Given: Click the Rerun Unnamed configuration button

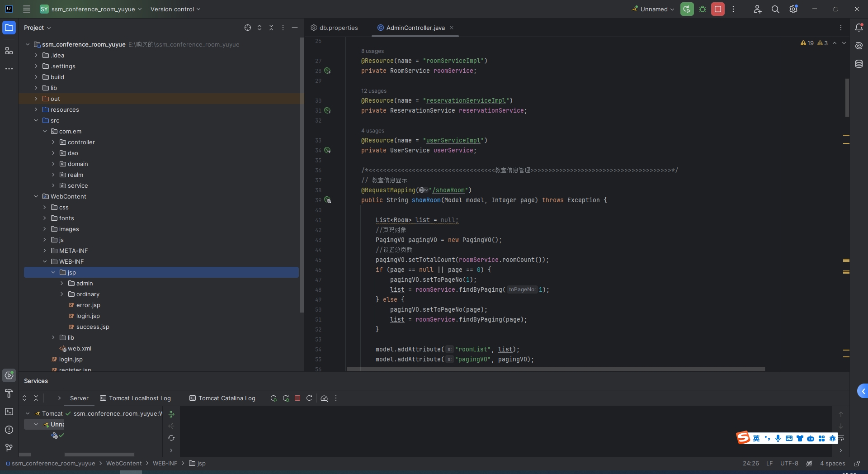Looking at the screenshot, I should (x=687, y=9).
